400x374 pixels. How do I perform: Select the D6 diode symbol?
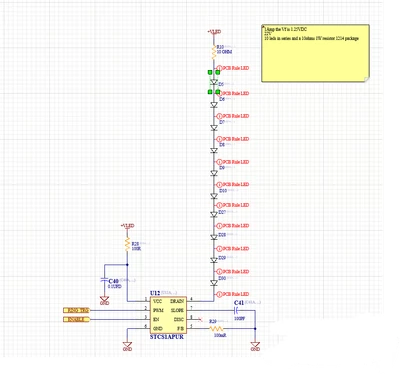tap(214, 105)
